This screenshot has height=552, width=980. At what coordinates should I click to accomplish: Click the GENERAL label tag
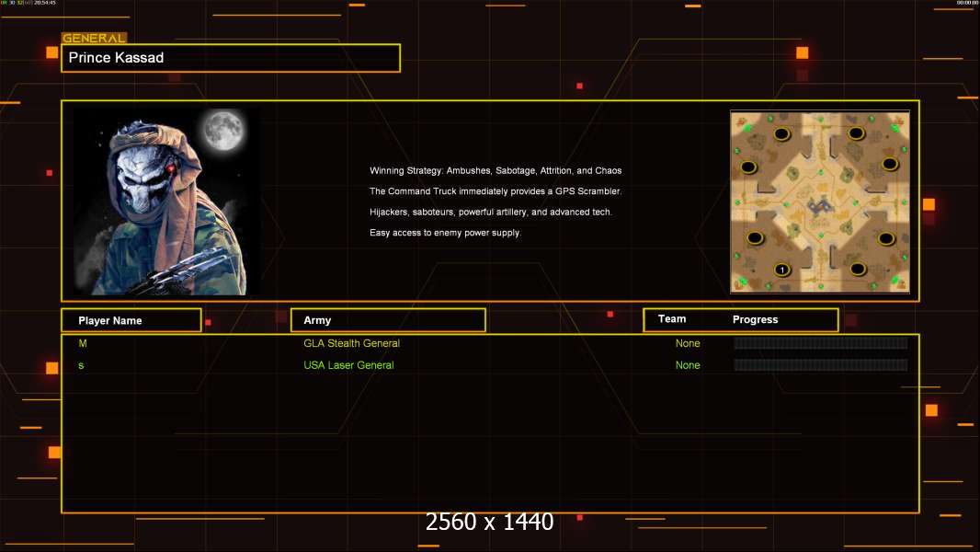(x=94, y=39)
